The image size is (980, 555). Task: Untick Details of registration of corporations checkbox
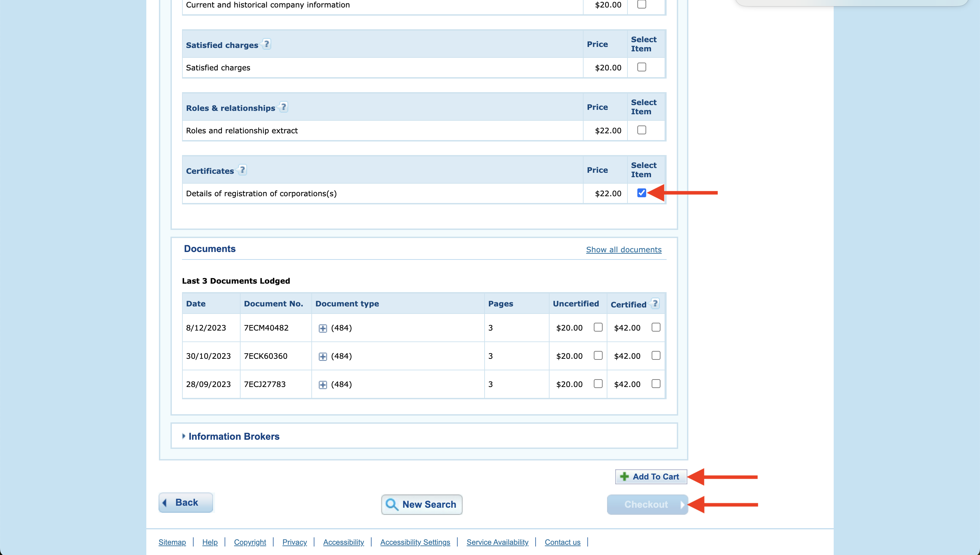tap(641, 193)
